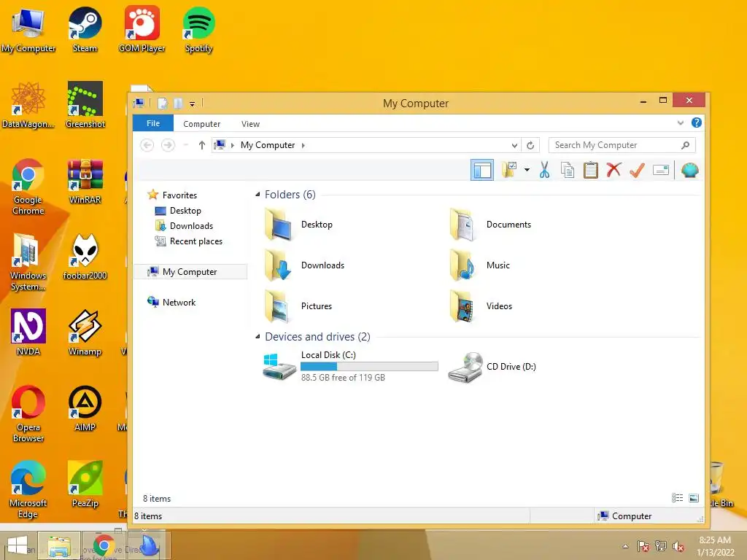Click the Greenshot desktop shortcut

click(85, 105)
